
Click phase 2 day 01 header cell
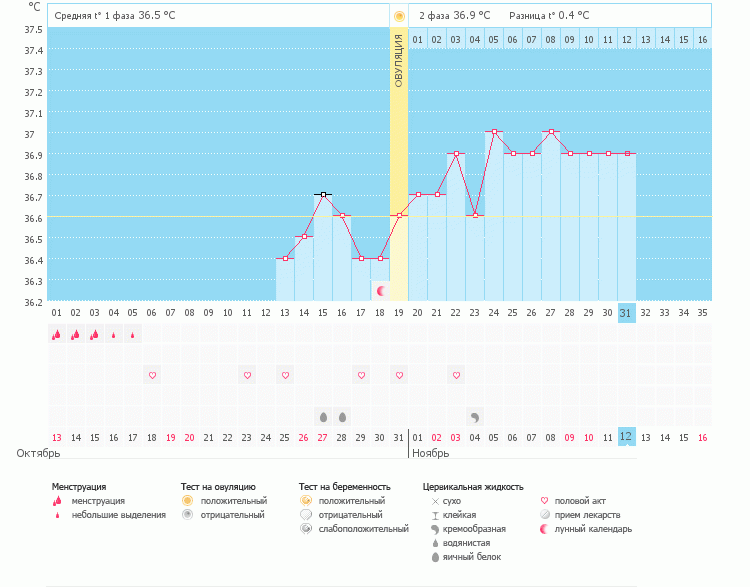(418, 39)
